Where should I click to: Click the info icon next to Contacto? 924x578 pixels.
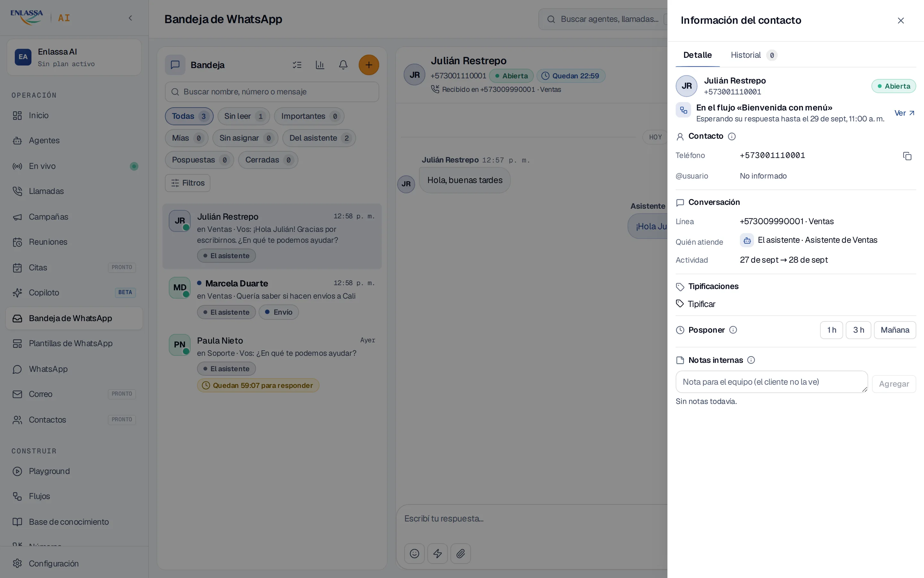click(732, 136)
